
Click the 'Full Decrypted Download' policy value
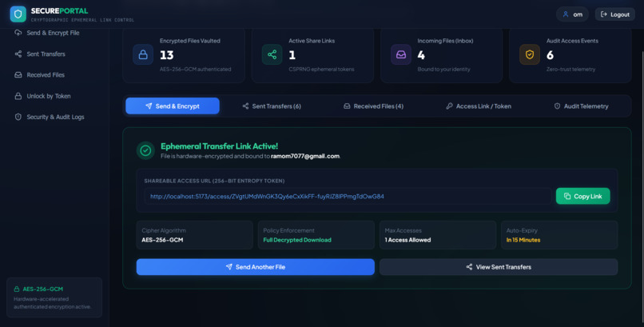297,240
